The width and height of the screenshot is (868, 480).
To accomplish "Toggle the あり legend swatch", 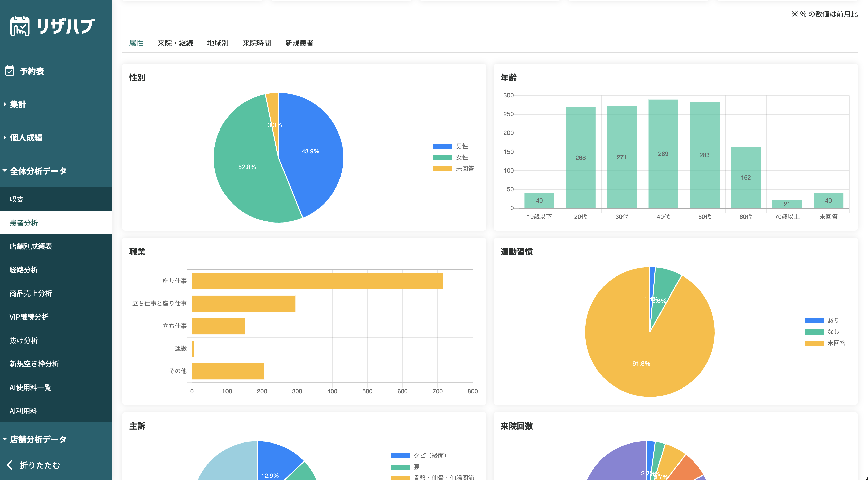I will [x=814, y=321].
